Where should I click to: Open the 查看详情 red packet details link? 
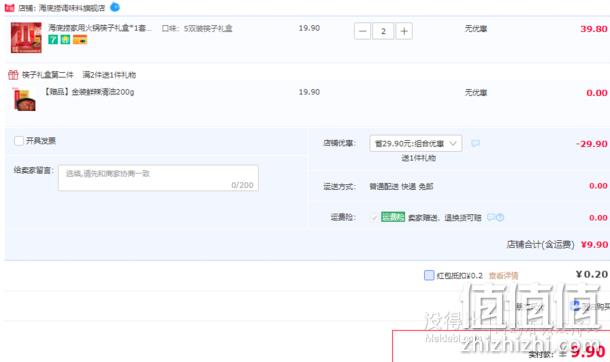click(503, 276)
